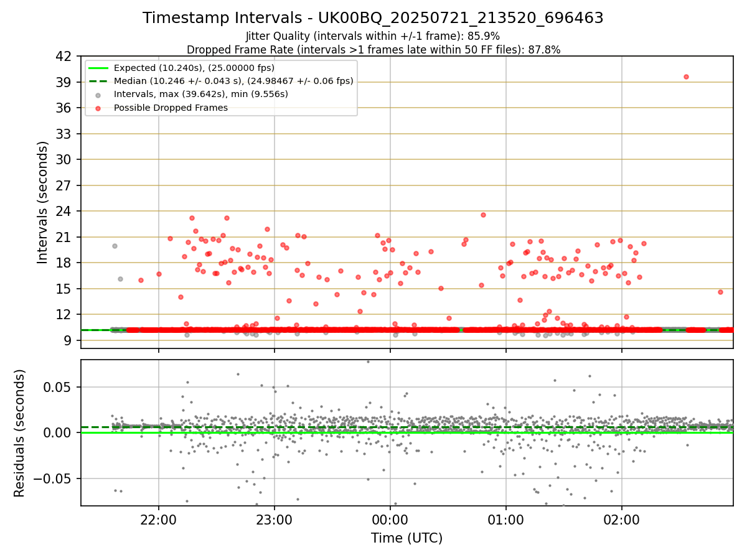Click the "22:00" x-axis tick label
Image resolution: width=747 pixels, height=560 pixels.
(159, 521)
